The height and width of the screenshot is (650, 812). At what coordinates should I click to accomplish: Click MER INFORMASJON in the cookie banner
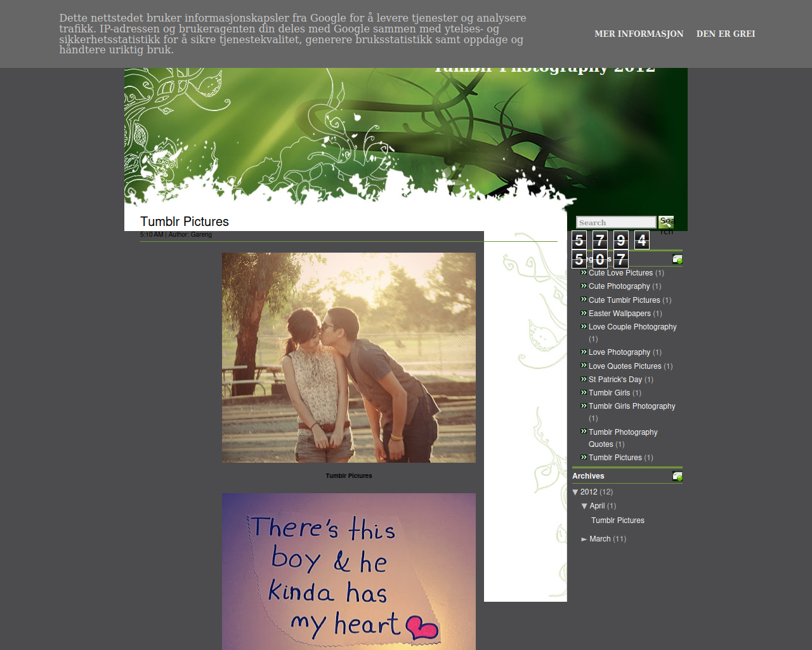[x=639, y=34]
